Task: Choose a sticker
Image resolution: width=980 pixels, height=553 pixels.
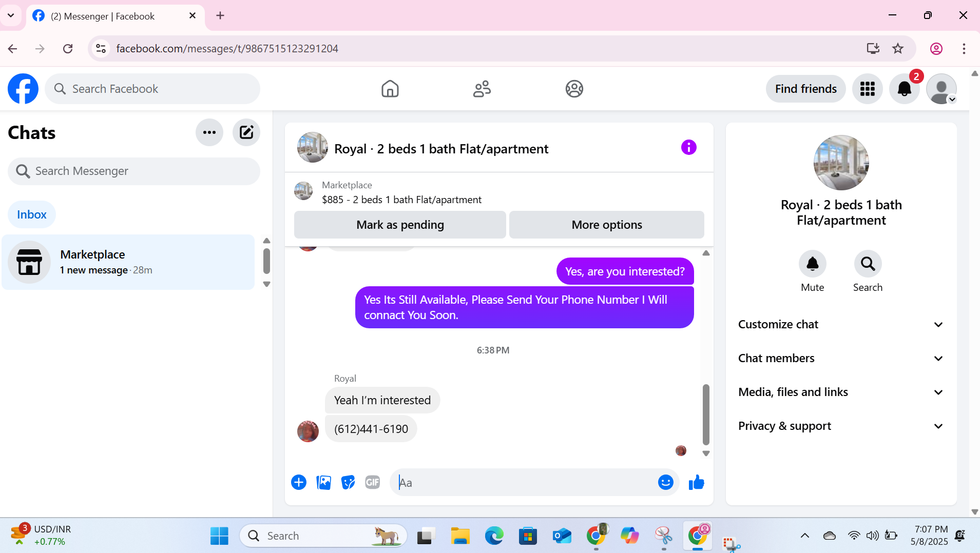Action: (x=348, y=482)
